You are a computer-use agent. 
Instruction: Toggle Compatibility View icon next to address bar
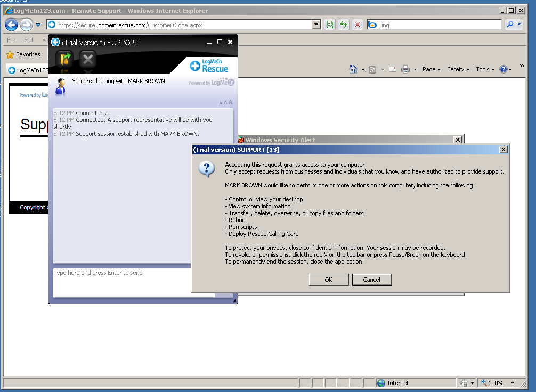tap(329, 24)
